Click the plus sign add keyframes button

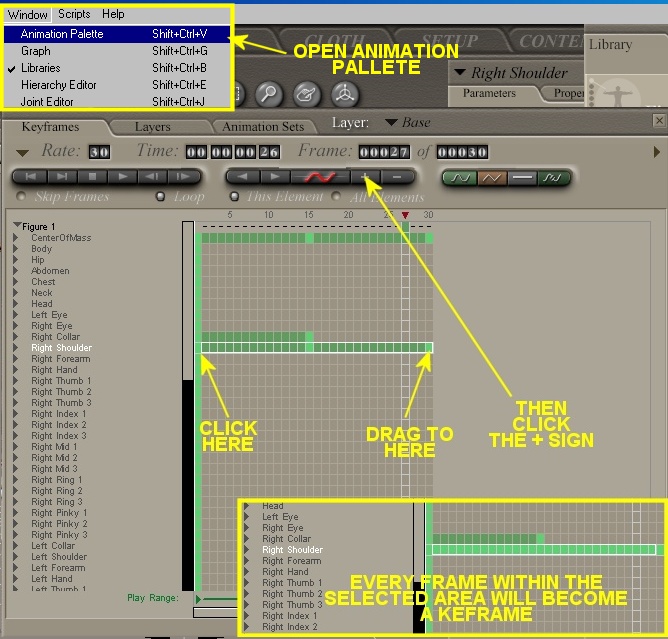coord(367,177)
